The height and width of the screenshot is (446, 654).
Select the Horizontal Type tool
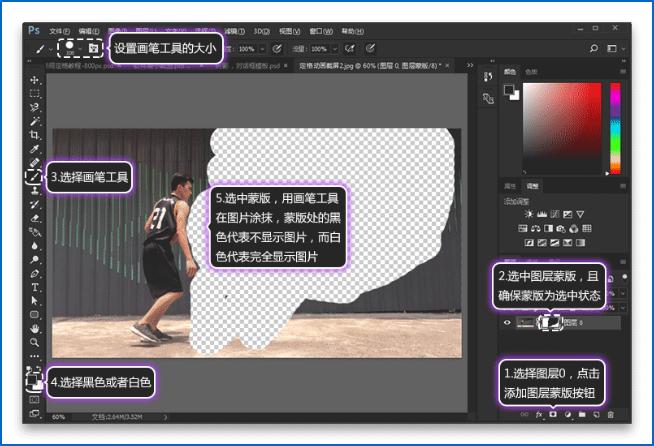tap(35, 286)
